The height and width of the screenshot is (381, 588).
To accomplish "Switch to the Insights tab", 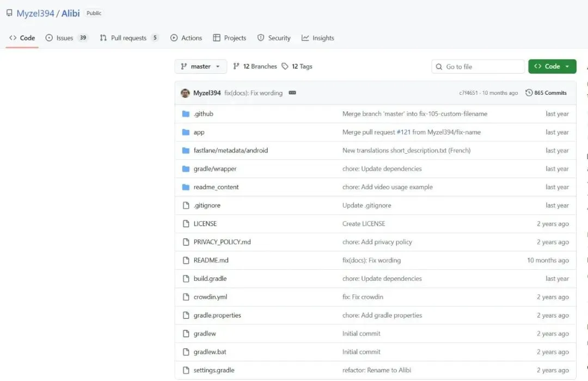I will click(x=317, y=38).
